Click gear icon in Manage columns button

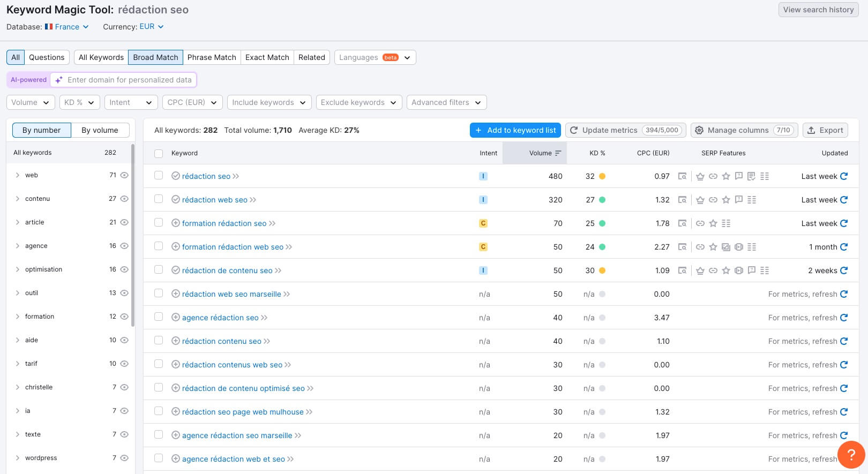coord(699,130)
